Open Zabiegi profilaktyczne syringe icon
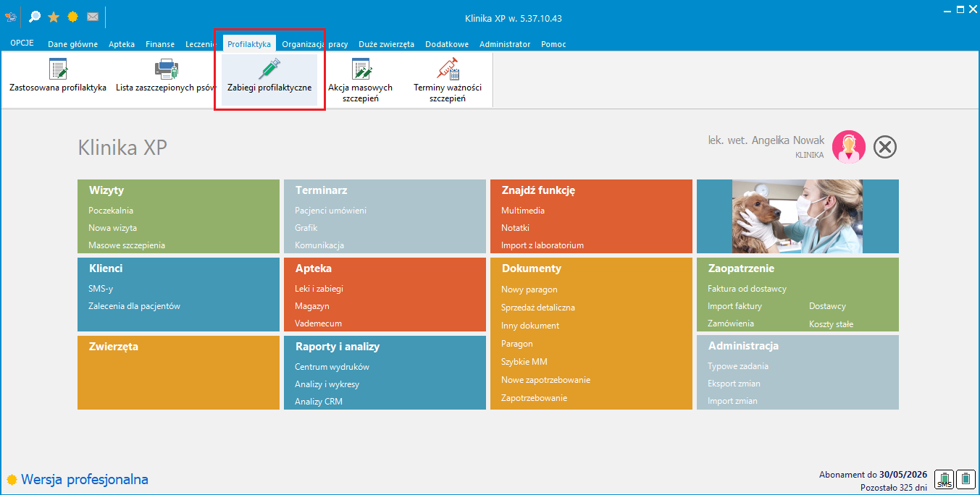Image resolution: width=980 pixels, height=495 pixels. click(x=269, y=69)
